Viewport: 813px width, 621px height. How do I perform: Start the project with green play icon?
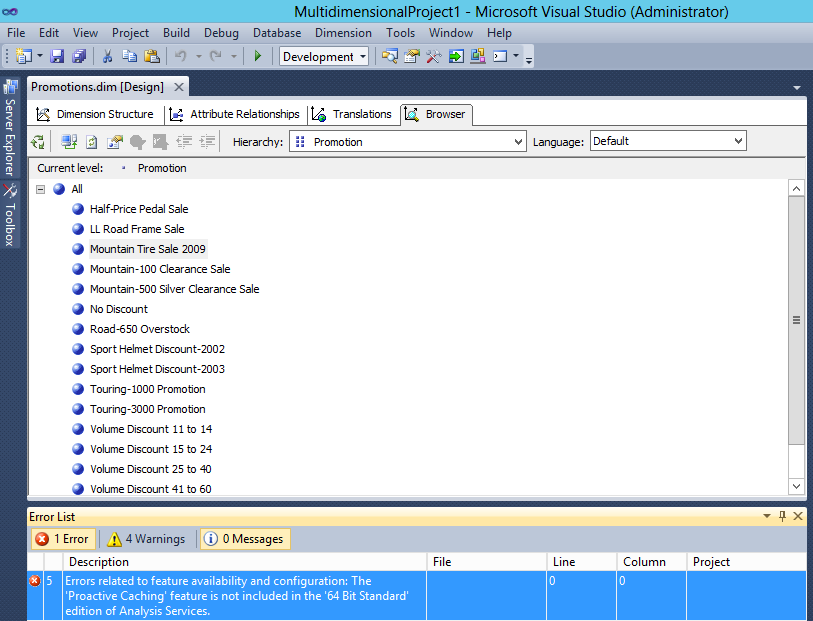point(258,56)
